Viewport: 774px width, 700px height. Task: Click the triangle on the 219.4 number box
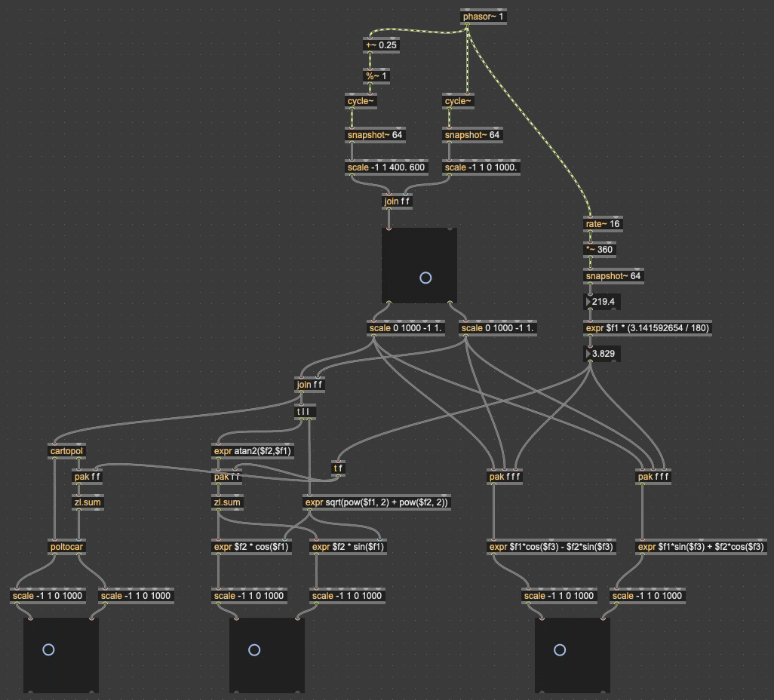click(x=589, y=302)
